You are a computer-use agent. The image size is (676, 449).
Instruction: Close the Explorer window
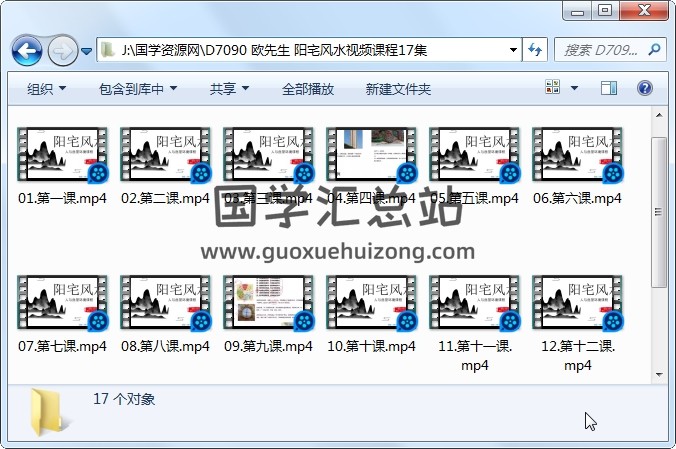coord(644,11)
